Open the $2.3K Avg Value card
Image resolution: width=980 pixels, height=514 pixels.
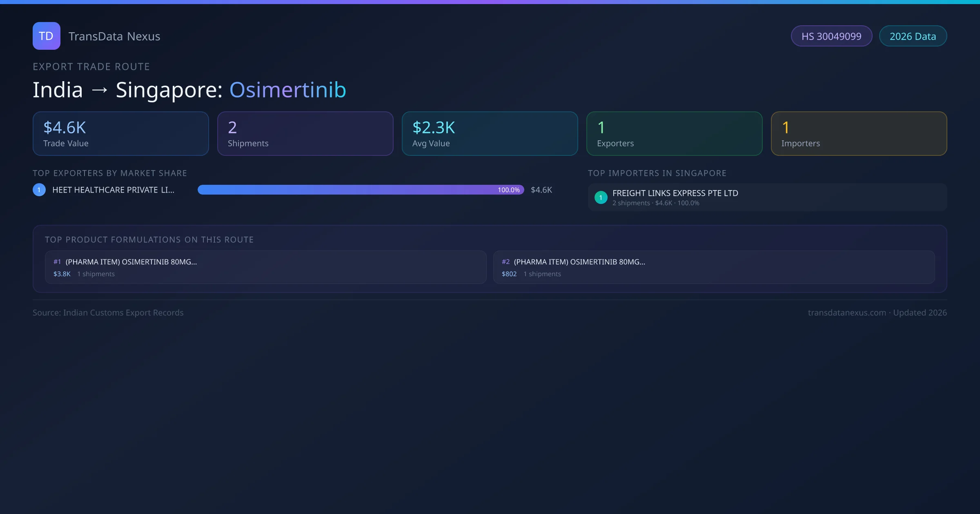click(490, 134)
